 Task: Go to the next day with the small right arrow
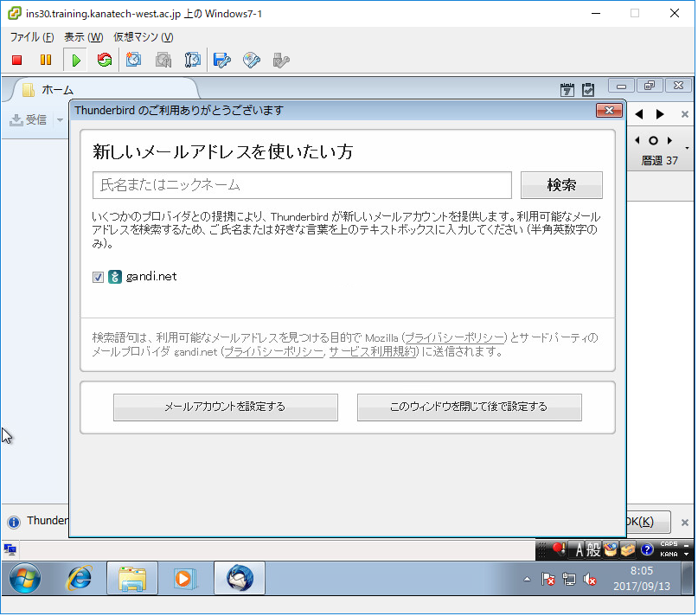[x=669, y=141]
